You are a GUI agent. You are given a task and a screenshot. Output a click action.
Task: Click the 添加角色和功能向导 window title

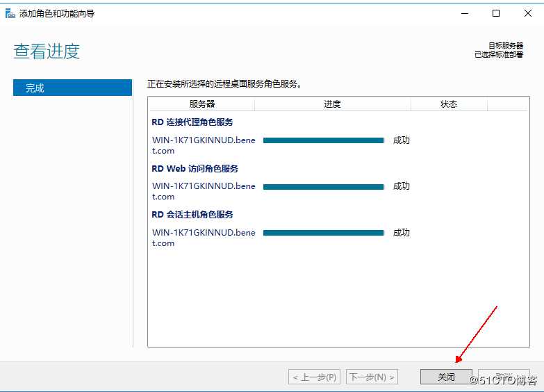57,13
